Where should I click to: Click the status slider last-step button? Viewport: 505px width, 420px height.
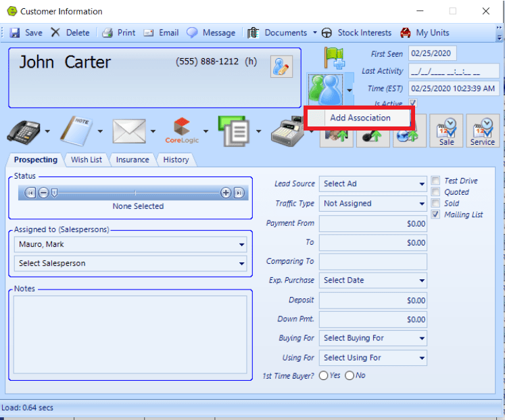point(239,193)
